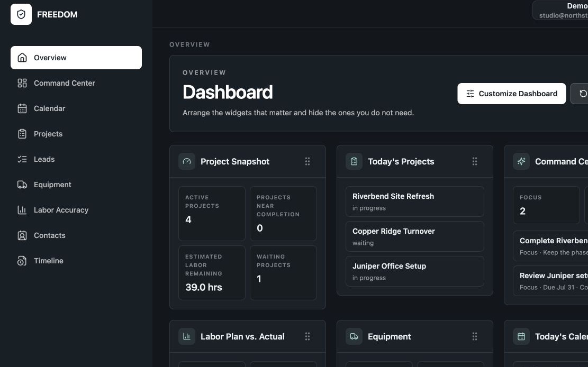Click the Labor Plan vs. Actual chart icon
This screenshot has width=588, height=367.
(187, 337)
